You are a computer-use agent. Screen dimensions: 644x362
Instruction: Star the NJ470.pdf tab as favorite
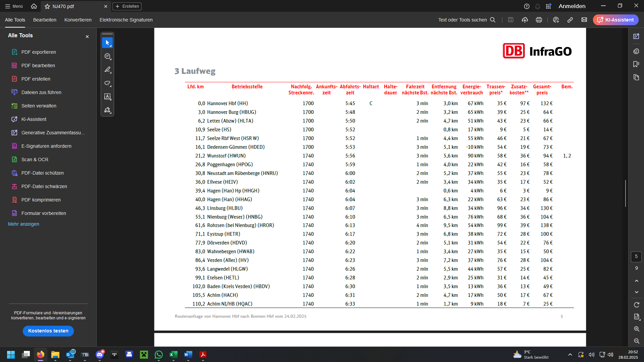click(47, 6)
